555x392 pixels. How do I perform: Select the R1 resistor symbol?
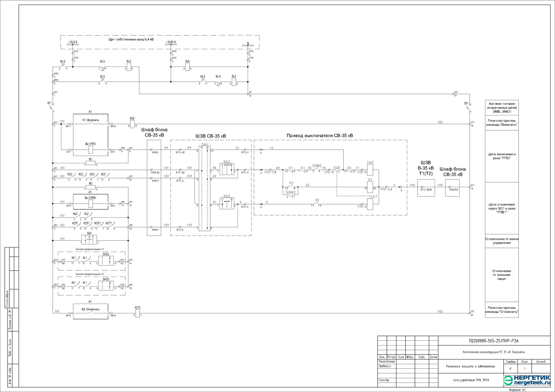click(91, 163)
